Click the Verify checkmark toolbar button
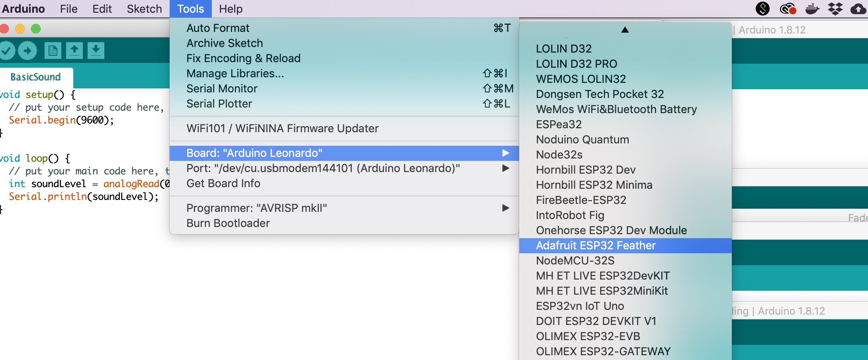 coord(6,51)
